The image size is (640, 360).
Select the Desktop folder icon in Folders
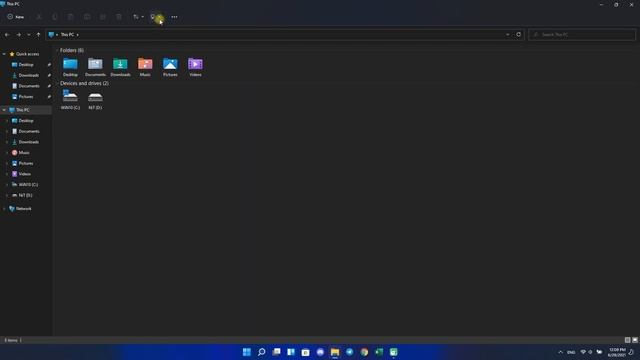coord(70,67)
